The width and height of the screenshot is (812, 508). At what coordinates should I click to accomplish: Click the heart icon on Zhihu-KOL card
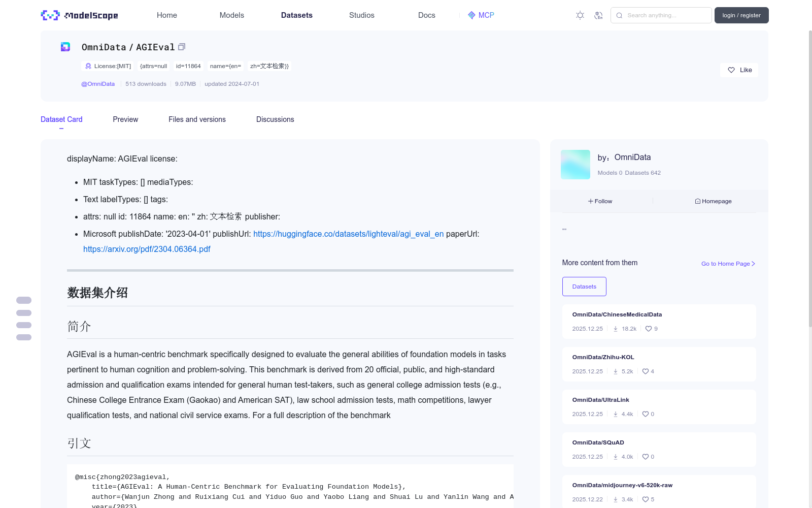646,371
